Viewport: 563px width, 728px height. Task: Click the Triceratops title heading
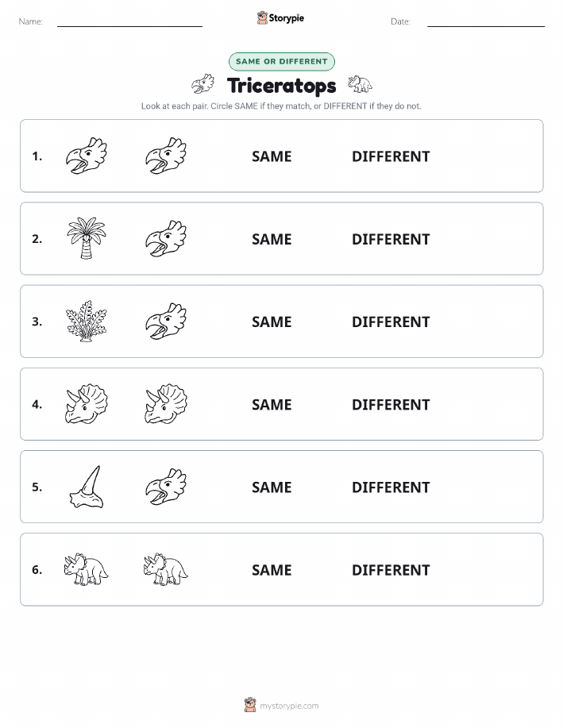coord(281,86)
